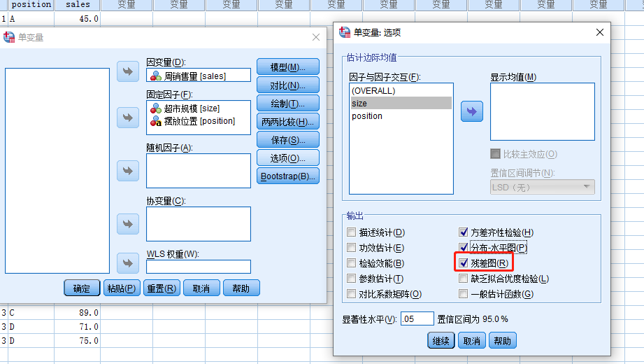Open 对比(N)... settings
This screenshot has width=644, height=364.
click(288, 85)
